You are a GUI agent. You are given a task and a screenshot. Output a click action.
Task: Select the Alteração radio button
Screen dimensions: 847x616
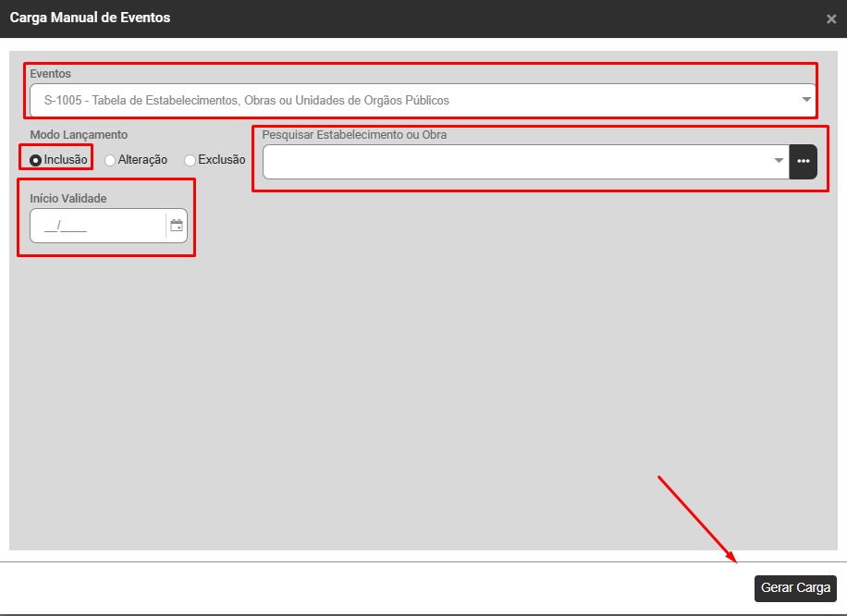(x=110, y=160)
